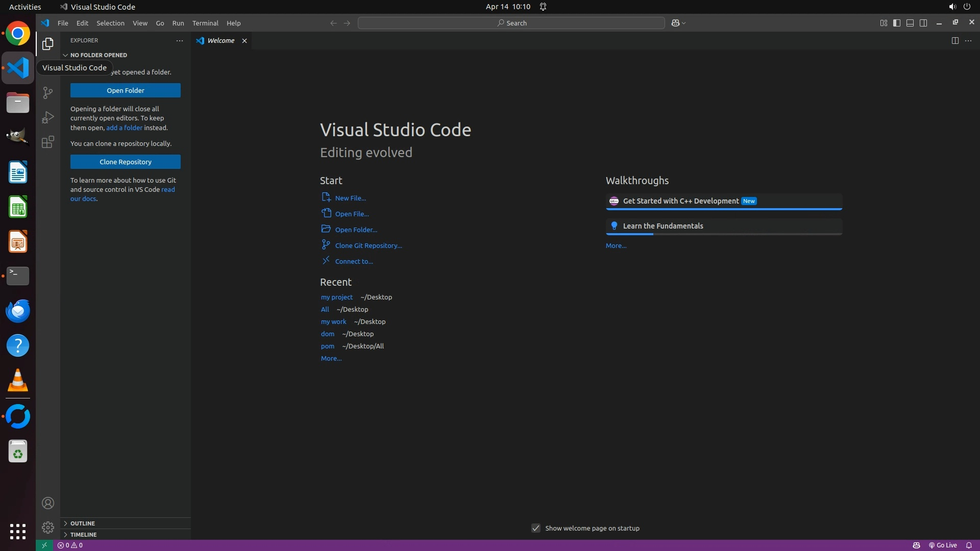Image resolution: width=980 pixels, height=551 pixels.
Task: Select the Welcome tab
Action: point(220,40)
